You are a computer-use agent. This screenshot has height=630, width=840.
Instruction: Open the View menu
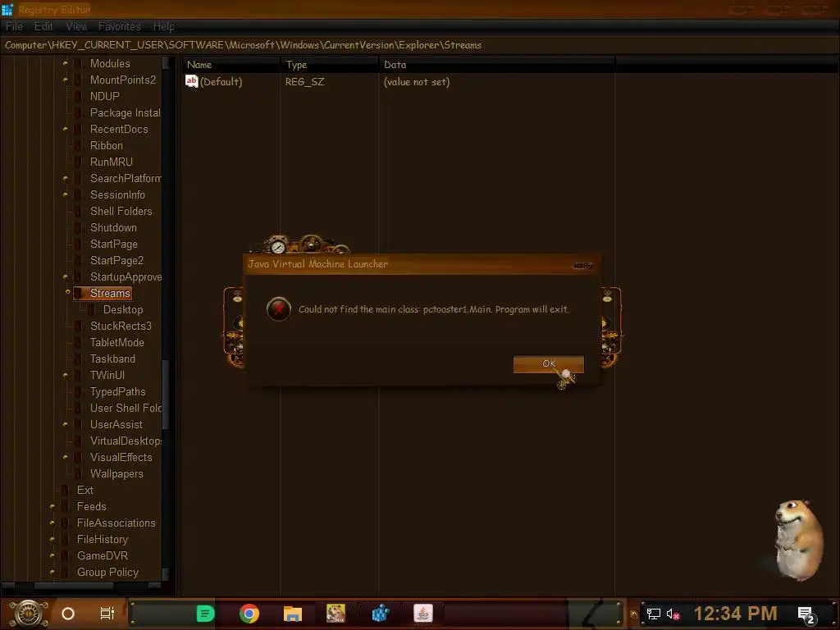pos(76,26)
